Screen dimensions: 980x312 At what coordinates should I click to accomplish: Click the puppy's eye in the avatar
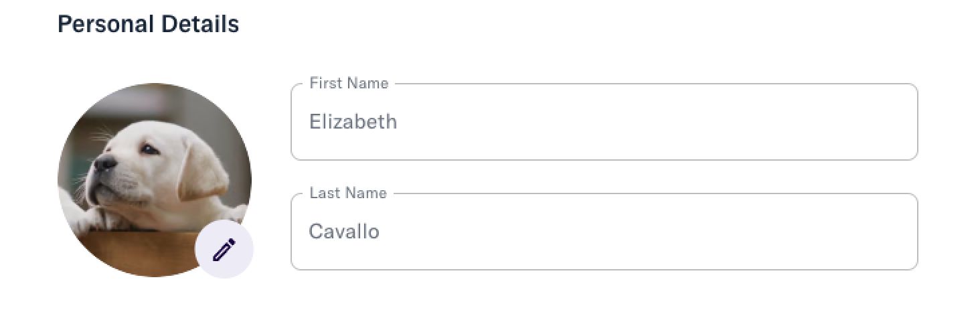149,149
